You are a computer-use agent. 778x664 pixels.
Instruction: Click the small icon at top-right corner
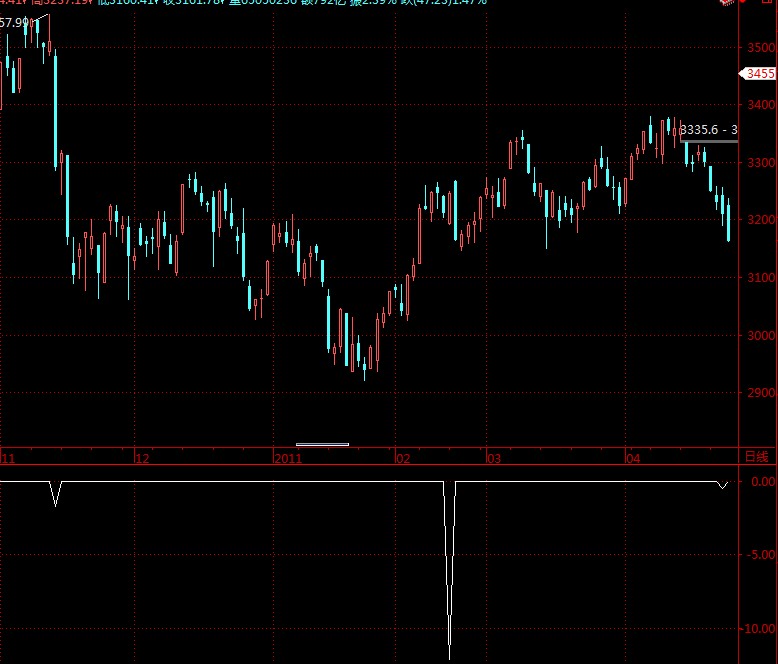[725, 4]
